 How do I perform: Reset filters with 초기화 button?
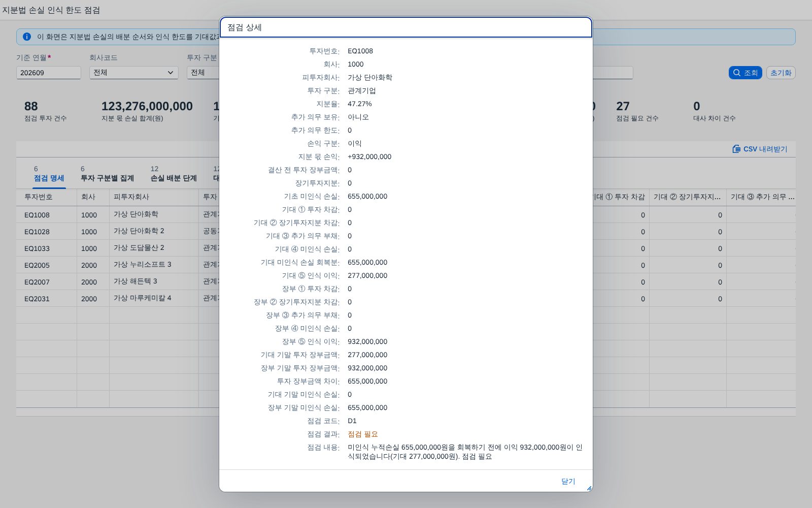point(781,73)
